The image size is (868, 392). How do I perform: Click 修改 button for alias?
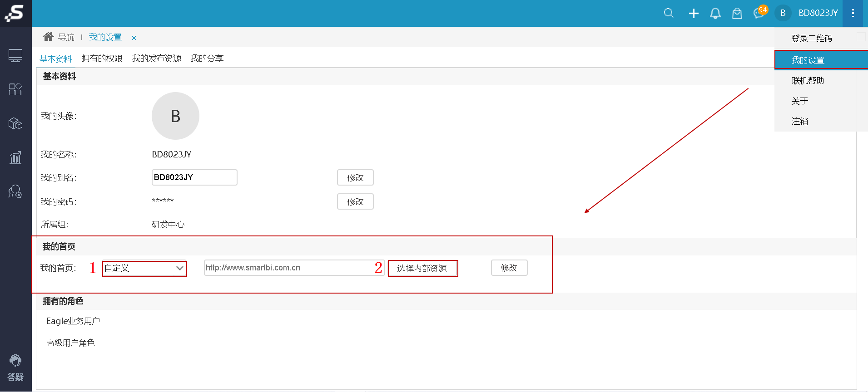click(x=355, y=177)
